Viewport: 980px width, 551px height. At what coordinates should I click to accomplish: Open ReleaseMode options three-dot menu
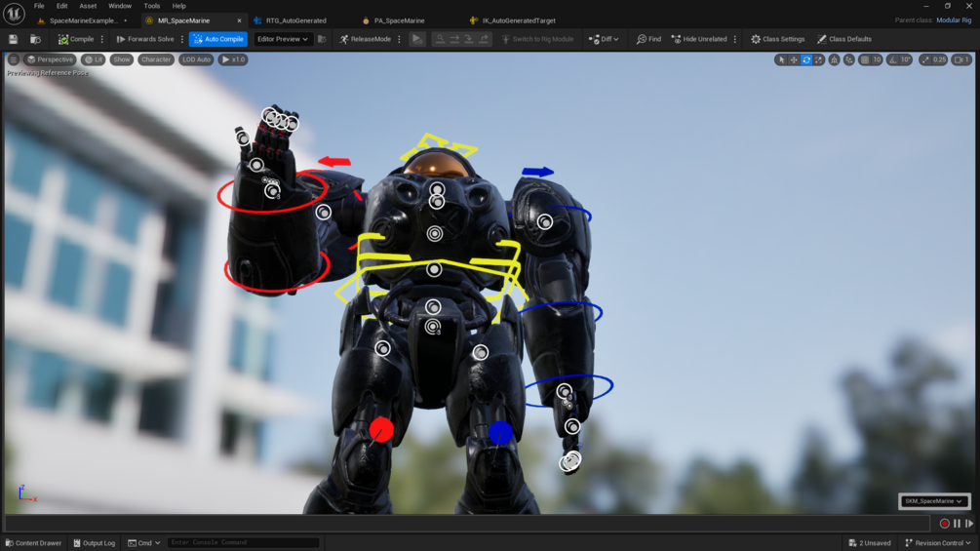400,39
